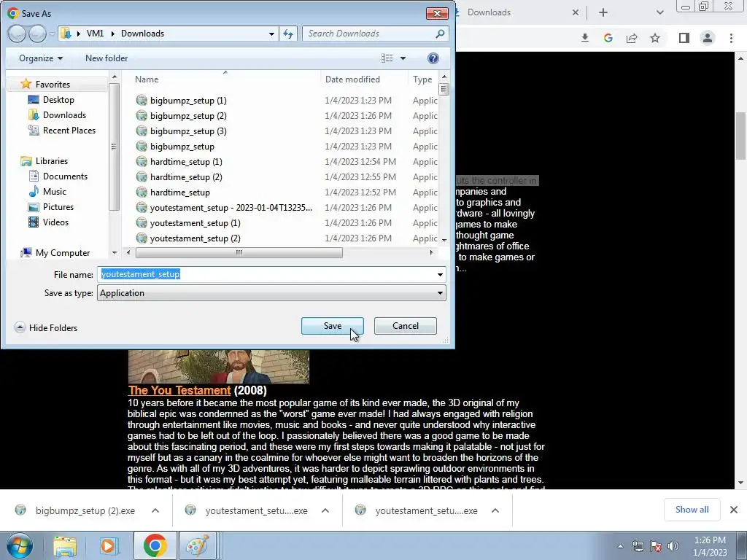Select file hardtime_setup (2)
The width and height of the screenshot is (747, 560).
(186, 176)
